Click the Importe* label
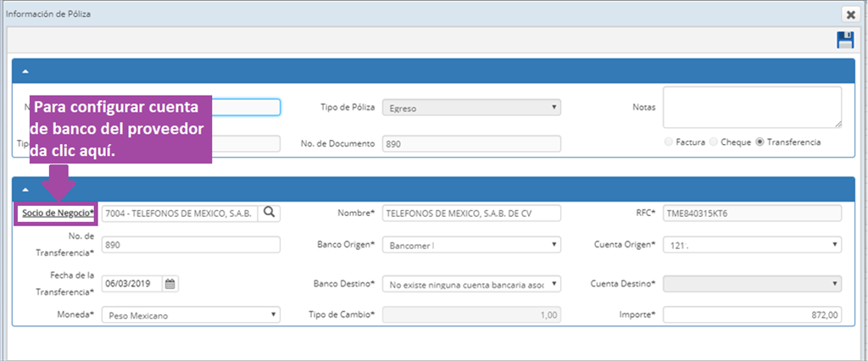The width and height of the screenshot is (868, 361). [637, 315]
